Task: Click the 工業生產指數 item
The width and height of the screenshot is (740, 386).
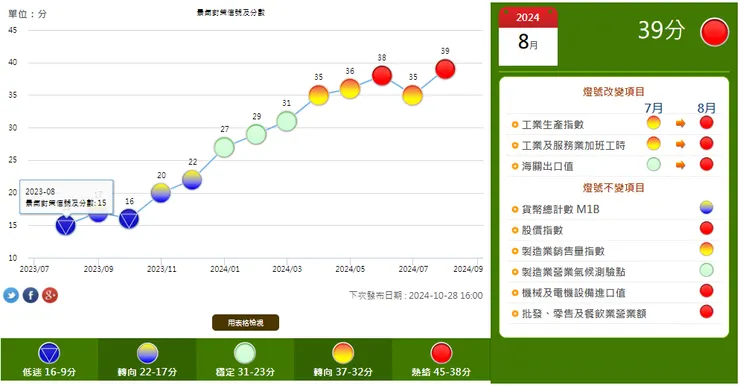Action: coord(553,125)
